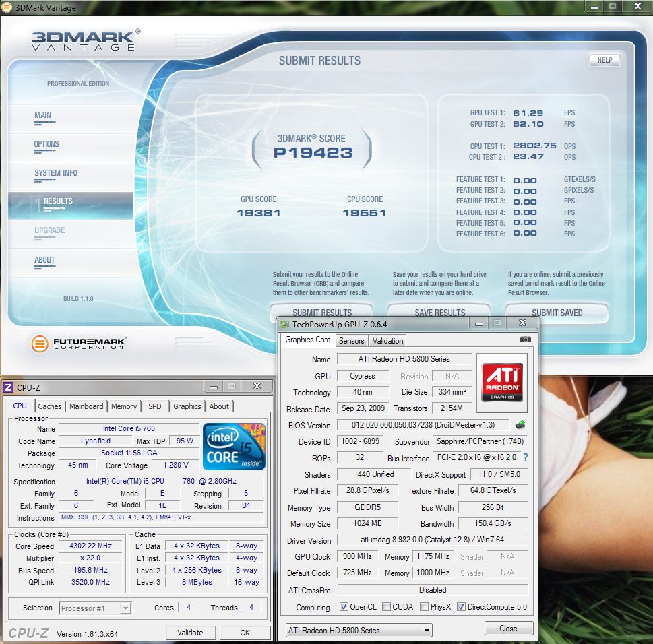The image size is (653, 644).
Task: Select the CPU tab in CPU-Z
Action: tap(20, 406)
